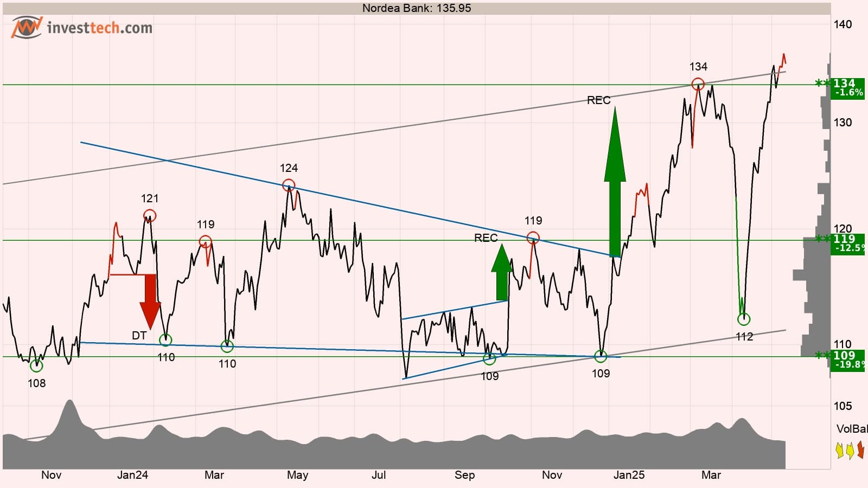Select green circle above September 109 label
The image size is (868, 488).
pos(489,358)
